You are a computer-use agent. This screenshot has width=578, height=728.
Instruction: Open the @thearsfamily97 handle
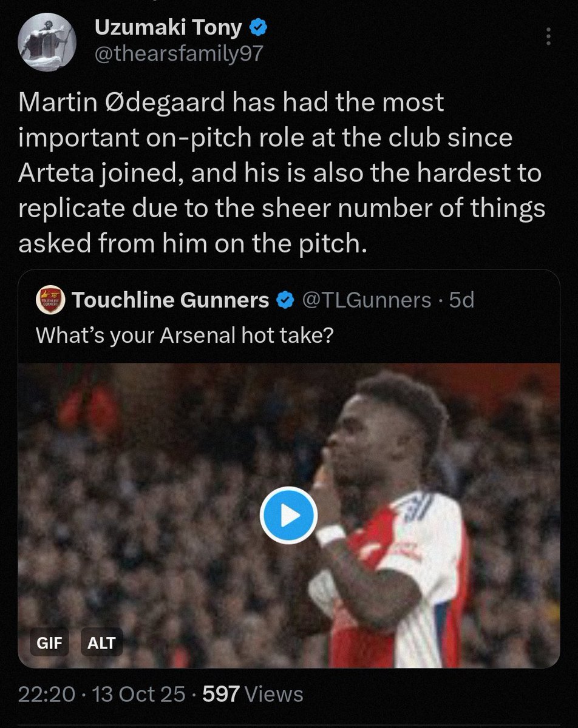179,54
